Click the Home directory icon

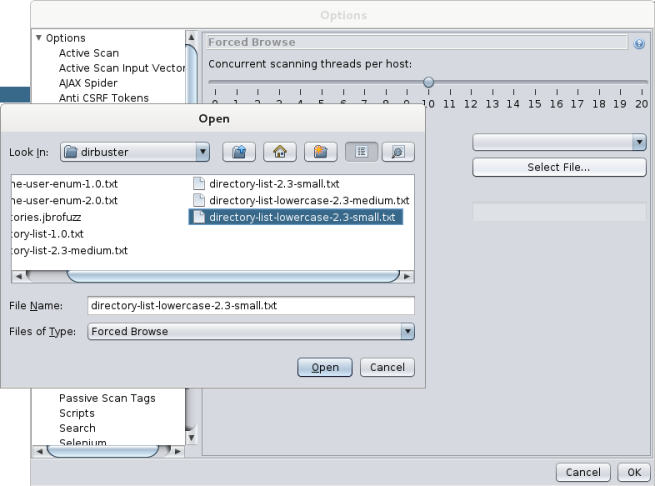[x=279, y=152]
